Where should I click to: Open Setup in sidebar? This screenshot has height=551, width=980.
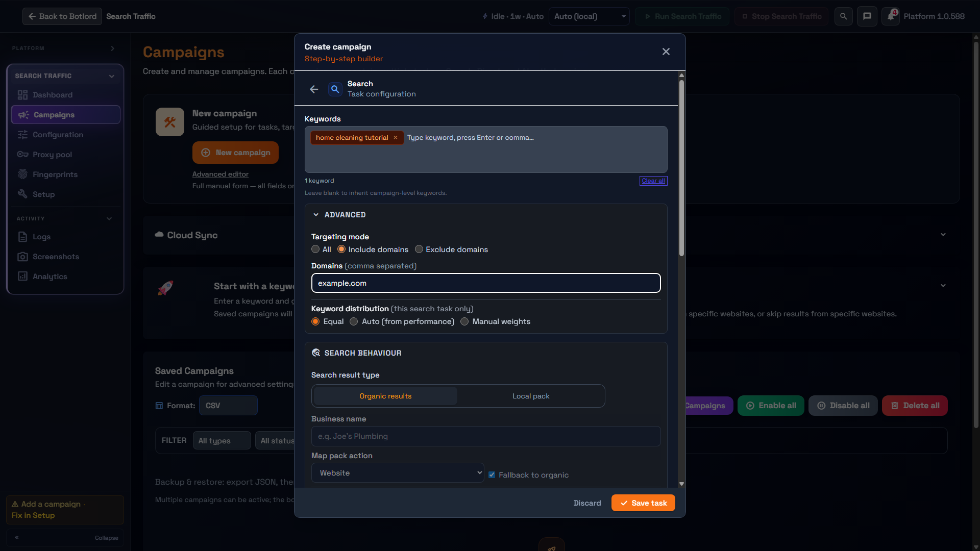(x=66, y=194)
